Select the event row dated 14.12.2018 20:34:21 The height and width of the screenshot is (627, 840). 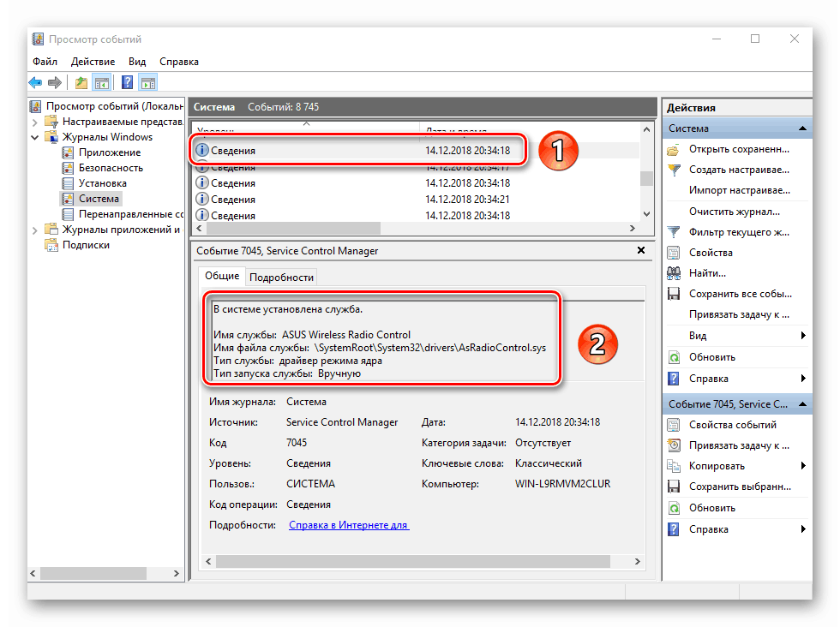[x=416, y=200]
